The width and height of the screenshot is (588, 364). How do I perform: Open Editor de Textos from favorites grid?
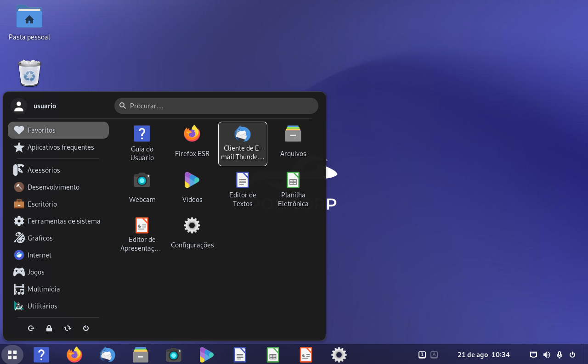coord(243,189)
